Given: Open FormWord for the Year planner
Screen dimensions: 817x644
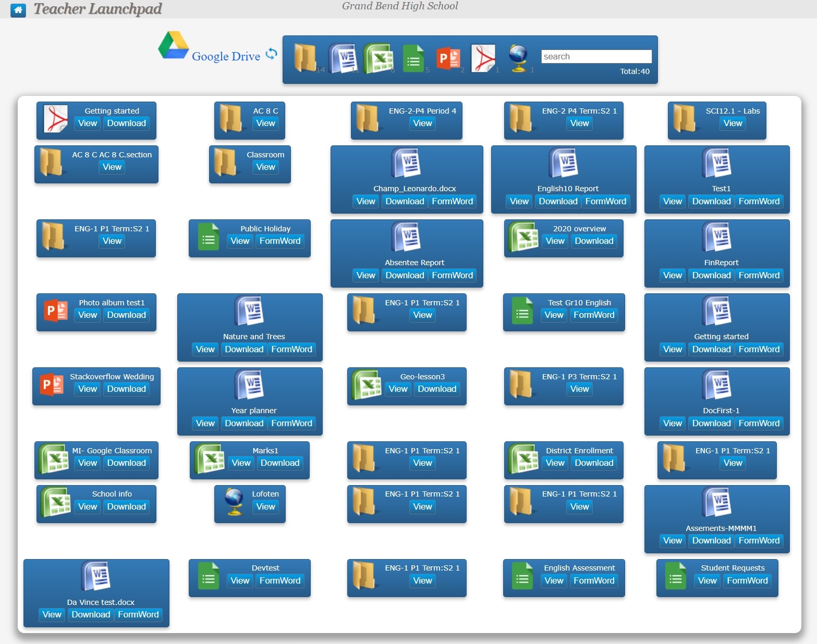Looking at the screenshot, I should [x=292, y=423].
